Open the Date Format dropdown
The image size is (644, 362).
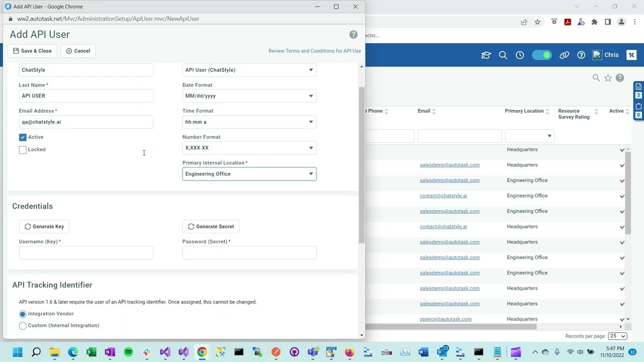[250, 96]
